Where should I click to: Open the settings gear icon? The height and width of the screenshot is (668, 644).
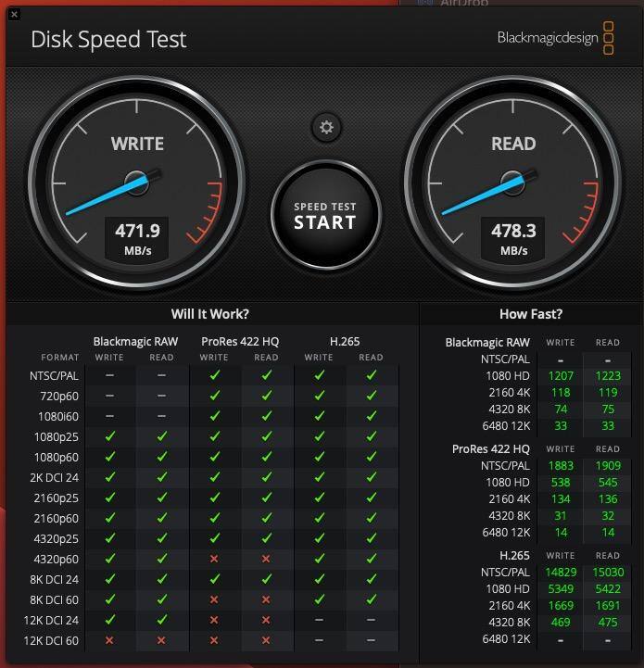[326, 127]
